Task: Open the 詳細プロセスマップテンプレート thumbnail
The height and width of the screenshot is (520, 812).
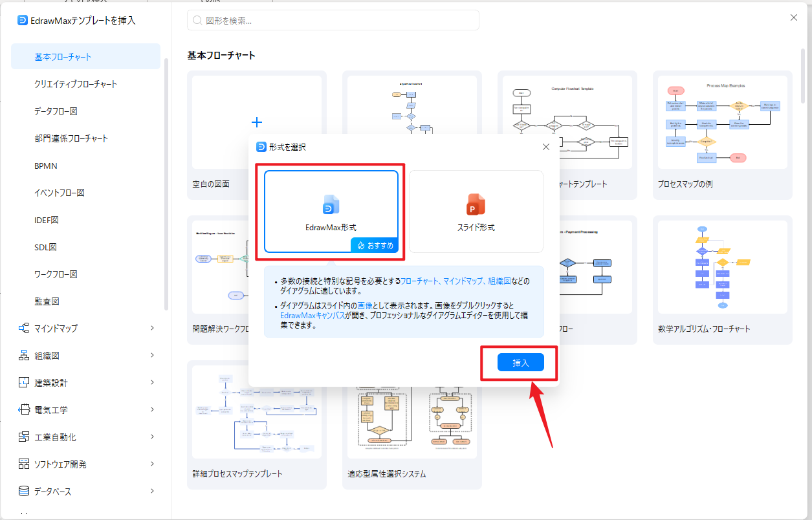Action: coord(257,412)
